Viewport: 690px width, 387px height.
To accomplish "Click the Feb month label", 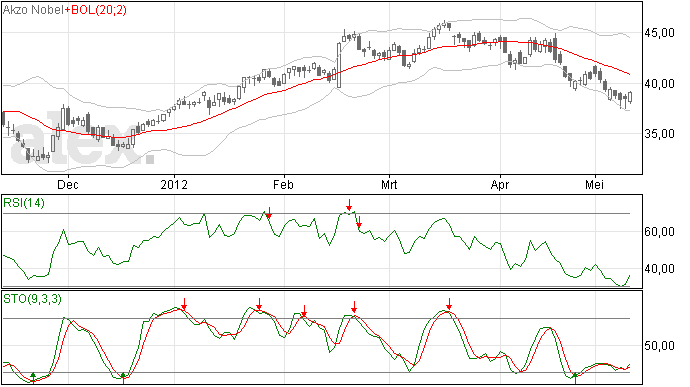I will point(283,184).
